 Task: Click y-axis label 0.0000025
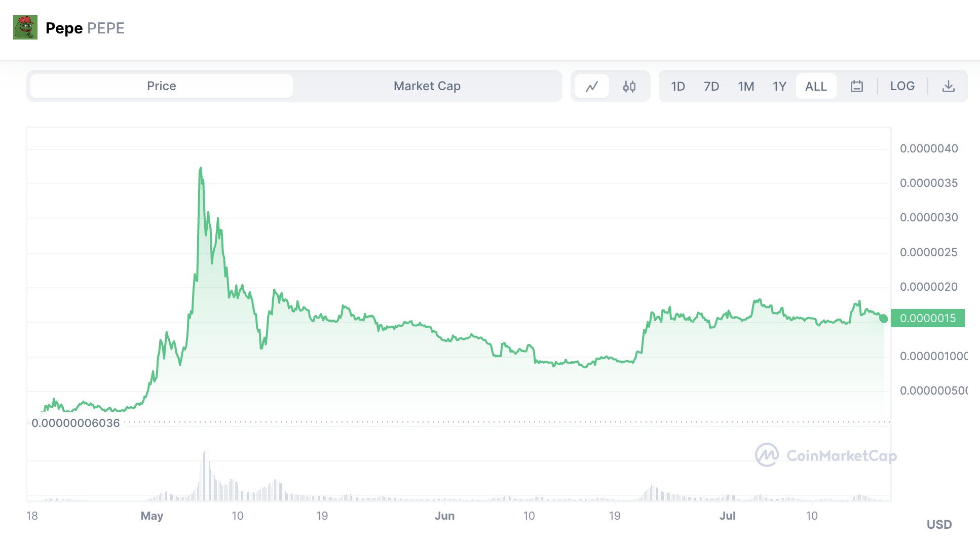929,252
